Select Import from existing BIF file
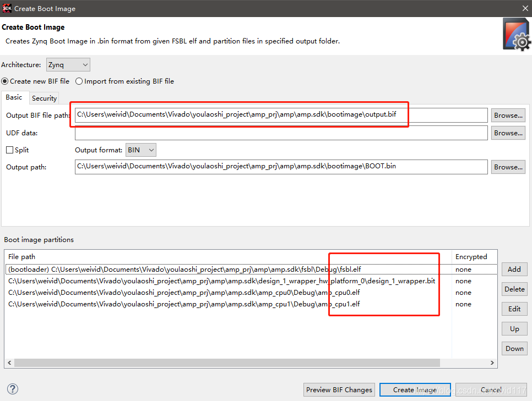The width and height of the screenshot is (532, 401). pyautogui.click(x=124, y=81)
